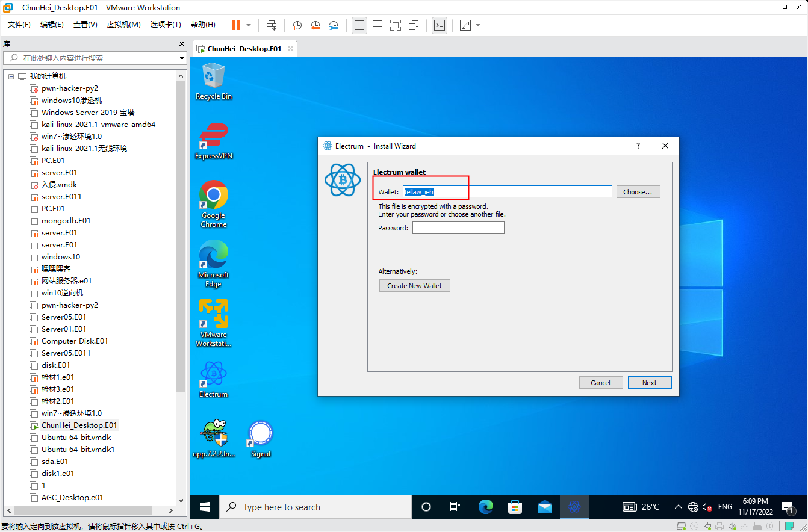Viewport: 808px width, 532px height.
Task: Open the 查看(V) menu
Action: (85, 25)
